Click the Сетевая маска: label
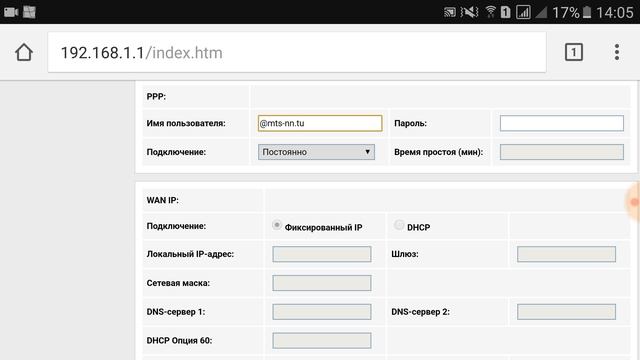The image size is (640, 360). click(x=178, y=283)
